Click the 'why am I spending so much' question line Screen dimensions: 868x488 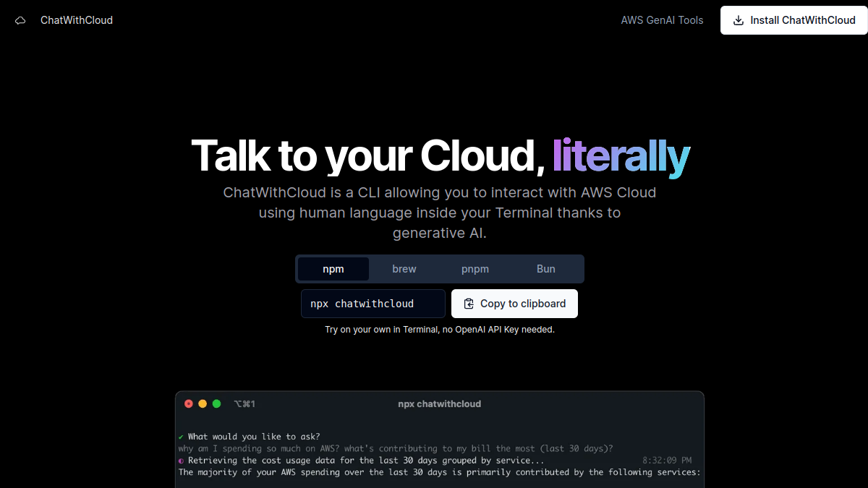pos(396,448)
